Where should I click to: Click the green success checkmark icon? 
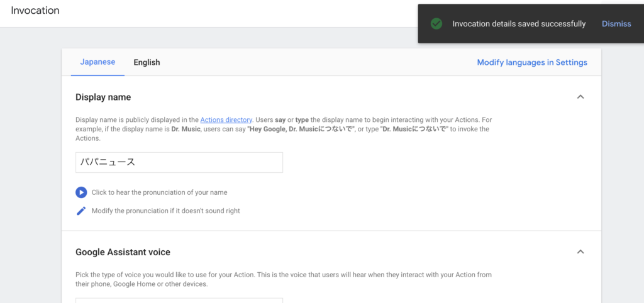click(436, 24)
